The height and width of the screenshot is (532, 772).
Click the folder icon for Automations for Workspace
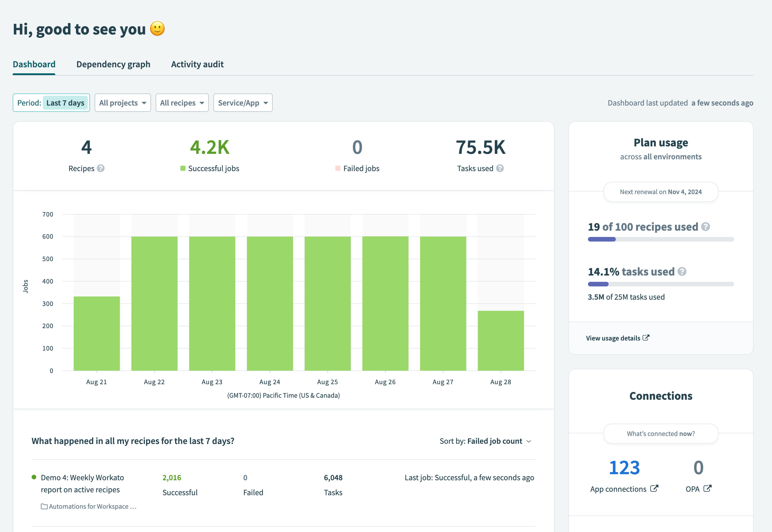[x=44, y=506]
